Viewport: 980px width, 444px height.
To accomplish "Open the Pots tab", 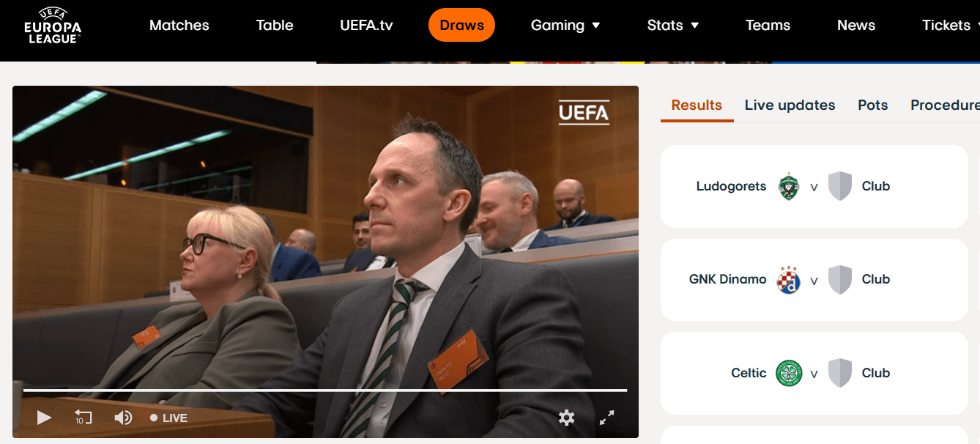I will [873, 105].
